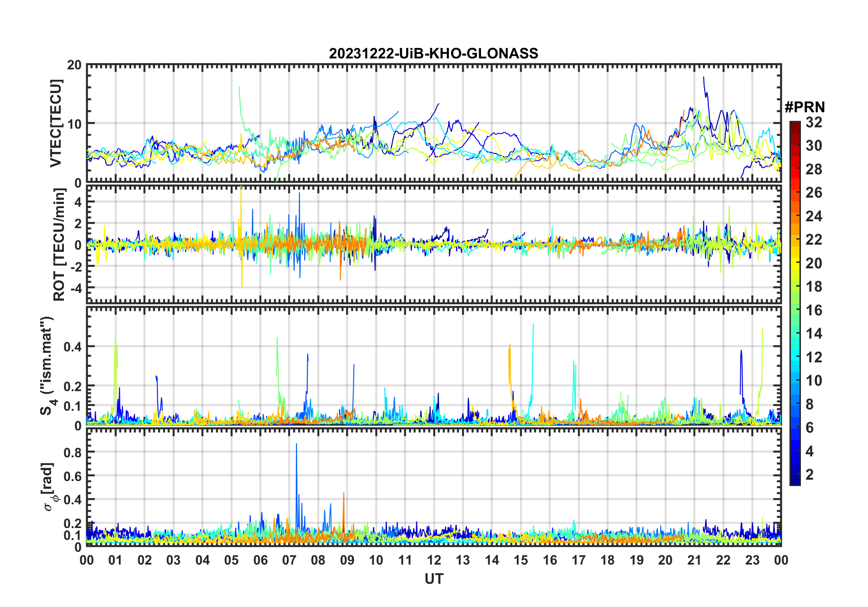Image resolution: width=868 pixels, height=607 pixels.
Task: Select colorbar tick label "30"
Action: 814,146
